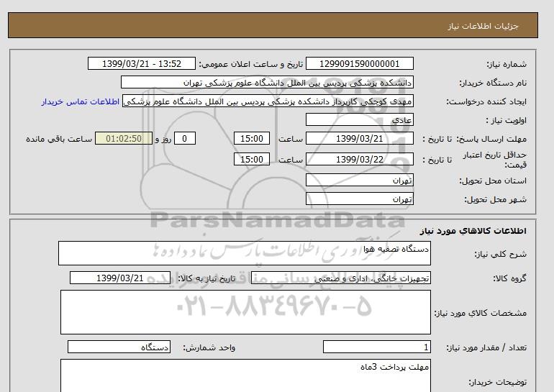Click the مشخصات کالای مورد نیاز text area
Screen dimensions: 554x392
click(245, 312)
